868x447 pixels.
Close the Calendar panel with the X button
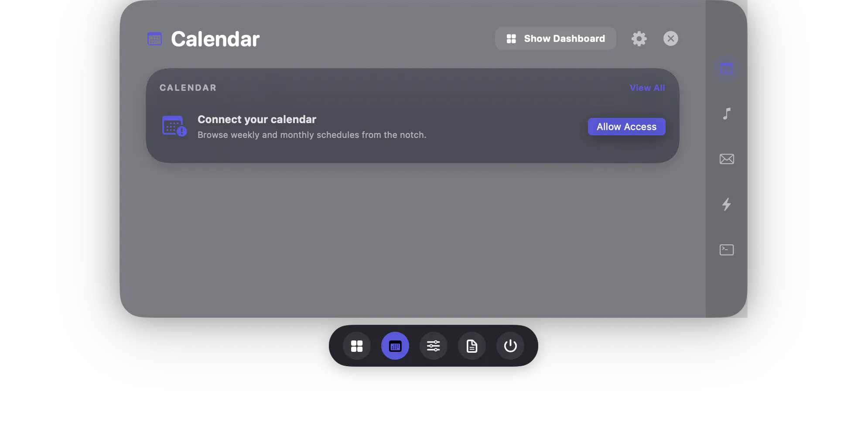coord(670,38)
